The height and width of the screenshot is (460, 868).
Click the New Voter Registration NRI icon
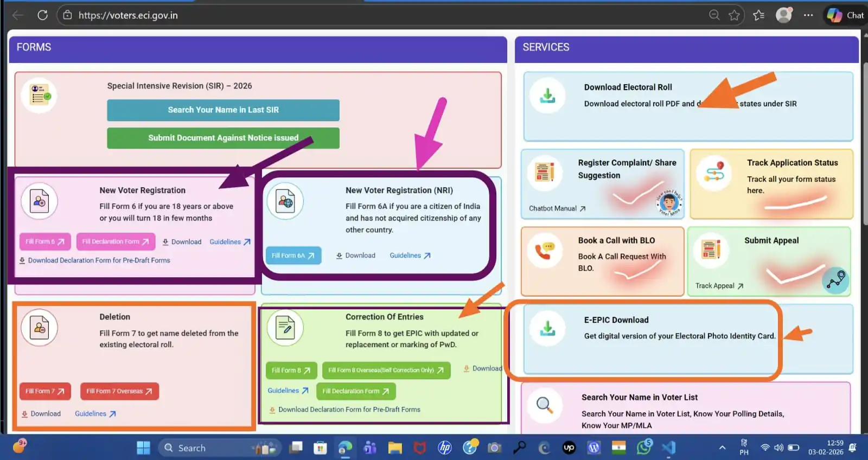click(x=285, y=201)
